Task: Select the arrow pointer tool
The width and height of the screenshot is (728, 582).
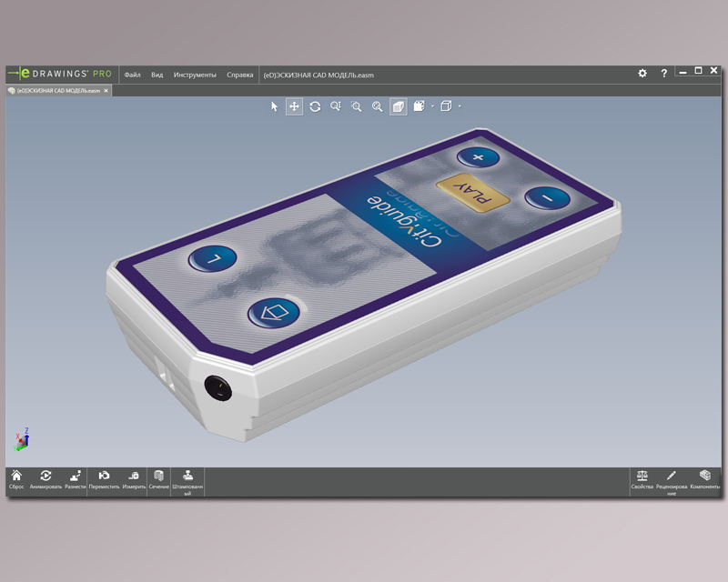Action: (x=274, y=106)
